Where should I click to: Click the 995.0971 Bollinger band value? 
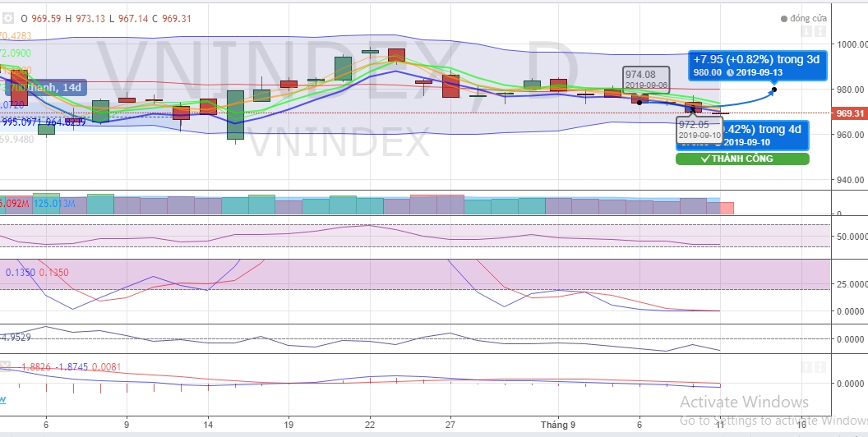(x=21, y=122)
